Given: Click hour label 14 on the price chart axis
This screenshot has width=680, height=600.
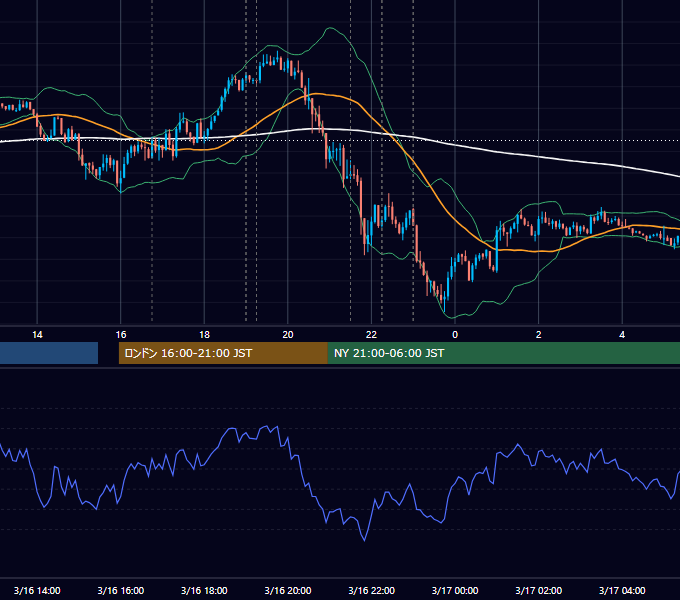Looking at the screenshot, I should pos(37,335).
